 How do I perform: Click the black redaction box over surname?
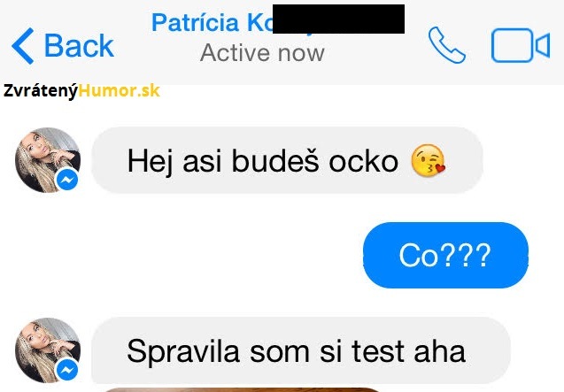(x=338, y=19)
